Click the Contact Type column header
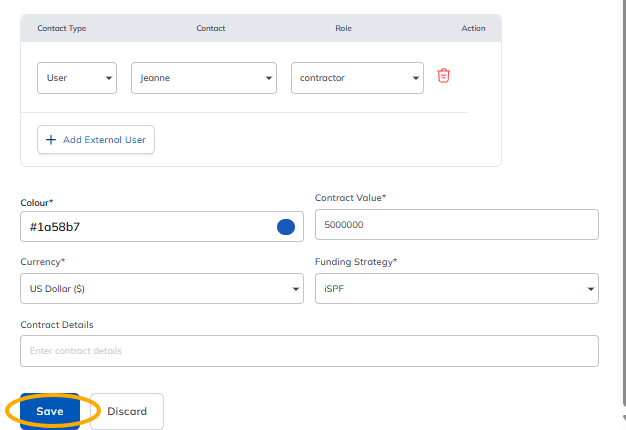 click(x=62, y=28)
